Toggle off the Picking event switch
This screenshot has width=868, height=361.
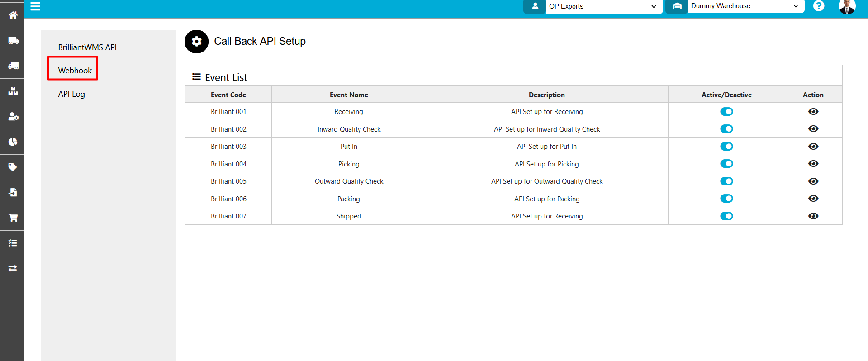(x=726, y=164)
